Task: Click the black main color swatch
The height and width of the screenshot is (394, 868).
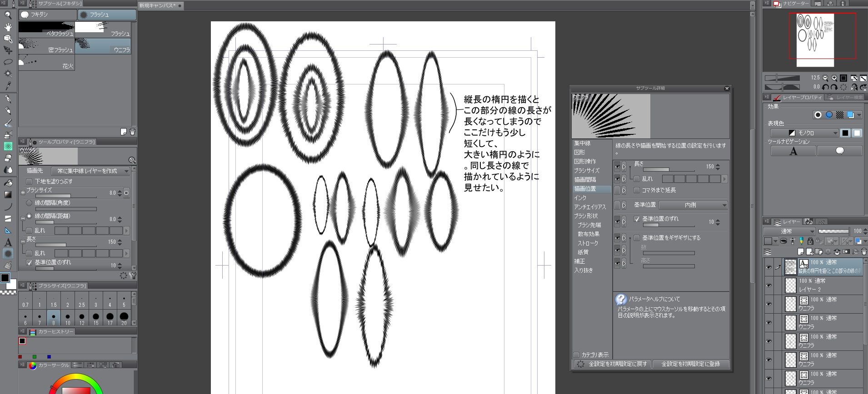Action: point(5,278)
